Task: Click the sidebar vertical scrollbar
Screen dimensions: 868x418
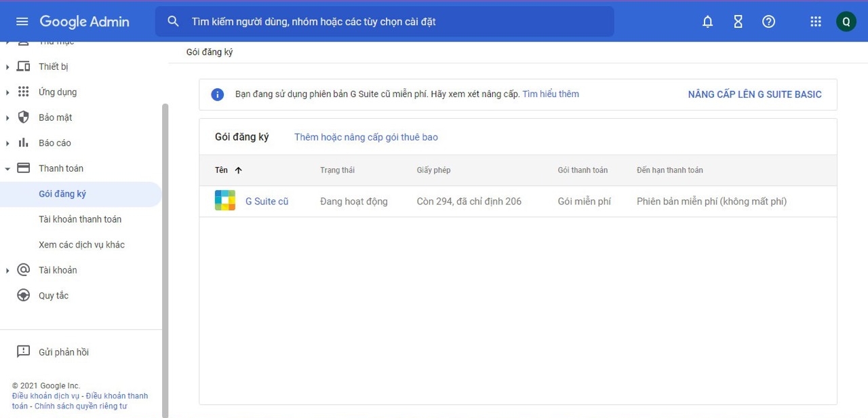Action: coord(165,261)
